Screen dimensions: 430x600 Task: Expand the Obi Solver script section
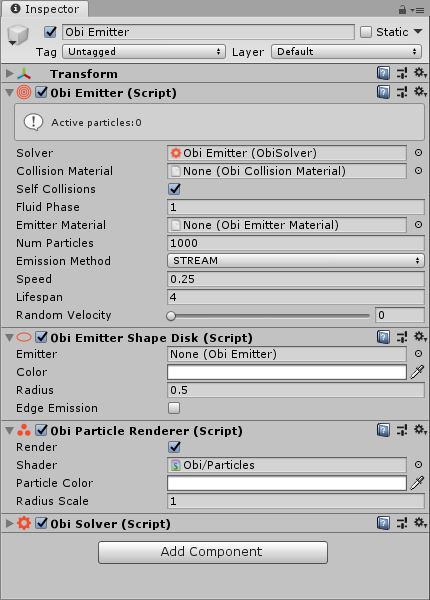pos(10,523)
